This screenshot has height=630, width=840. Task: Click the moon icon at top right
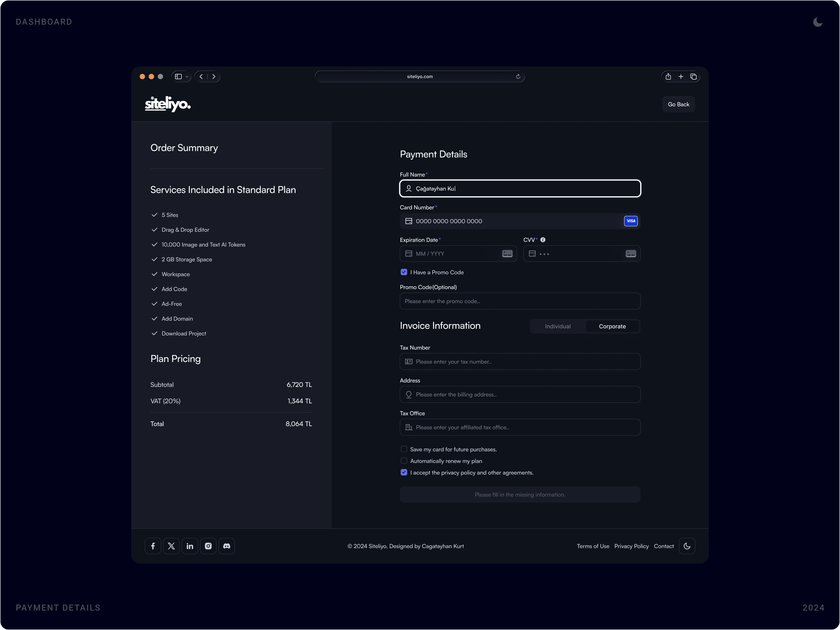[x=818, y=22]
